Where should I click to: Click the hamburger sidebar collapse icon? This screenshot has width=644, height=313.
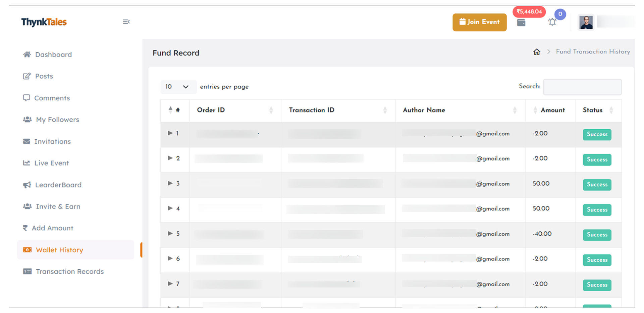pos(126,22)
